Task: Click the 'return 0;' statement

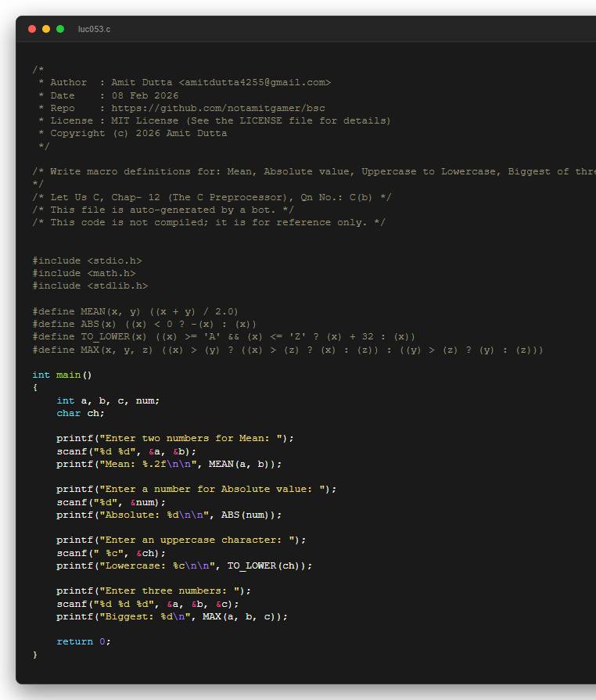Action: (84, 642)
